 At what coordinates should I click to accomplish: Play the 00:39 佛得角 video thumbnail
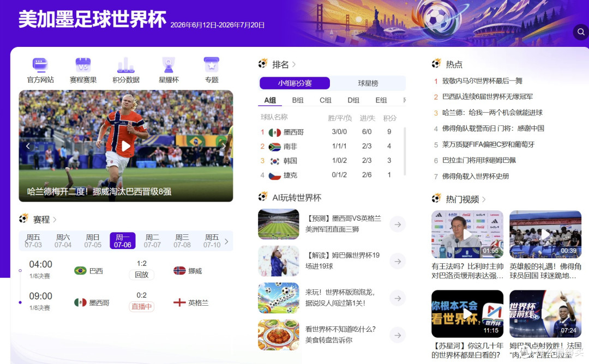[x=545, y=234]
